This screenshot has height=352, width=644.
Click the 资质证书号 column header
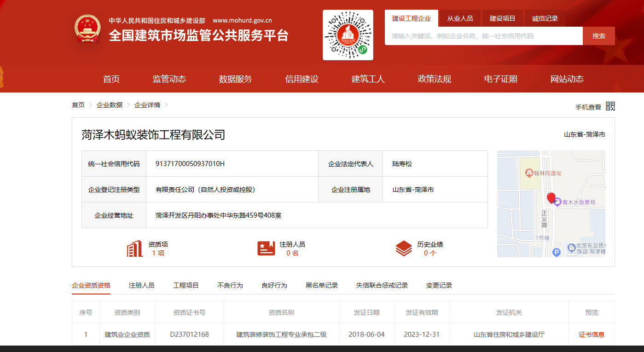189,312
